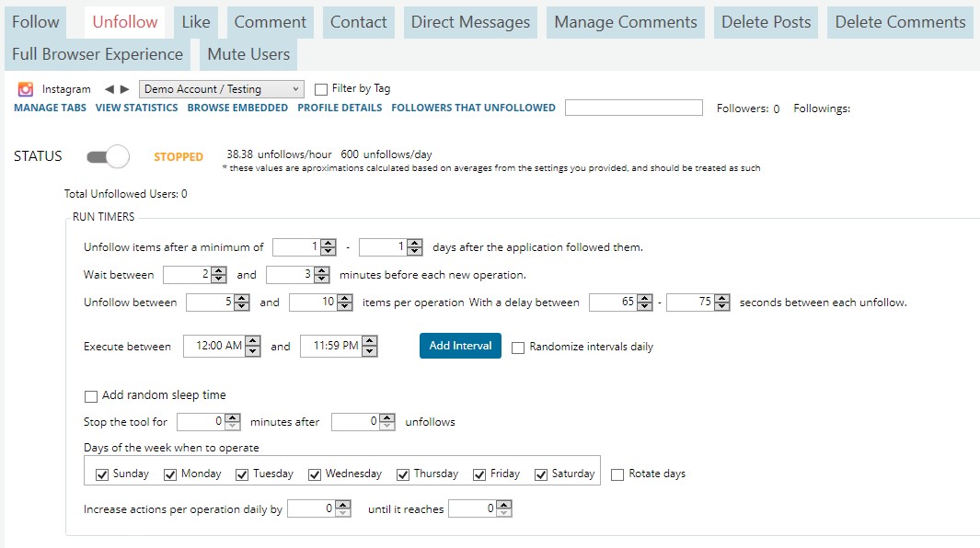Viewport: 980px width, 548px height.
Task: Uncheck the Saturday checkbox
Action: click(x=541, y=474)
